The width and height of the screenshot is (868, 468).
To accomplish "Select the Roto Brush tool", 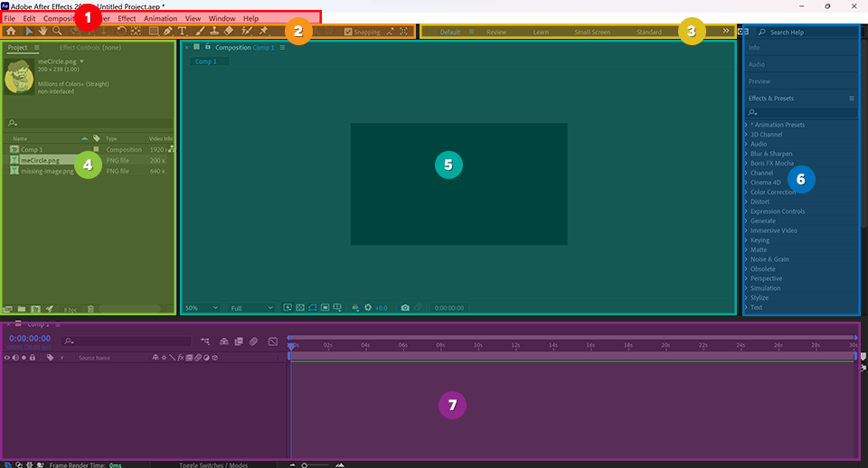I will [x=246, y=32].
